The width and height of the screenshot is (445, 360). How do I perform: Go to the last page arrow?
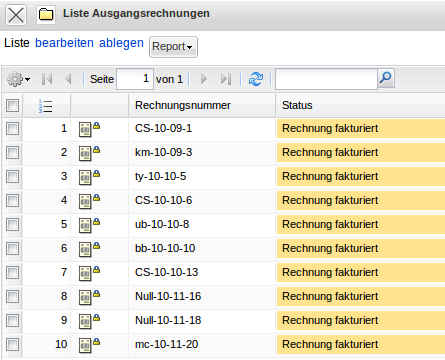point(226,79)
